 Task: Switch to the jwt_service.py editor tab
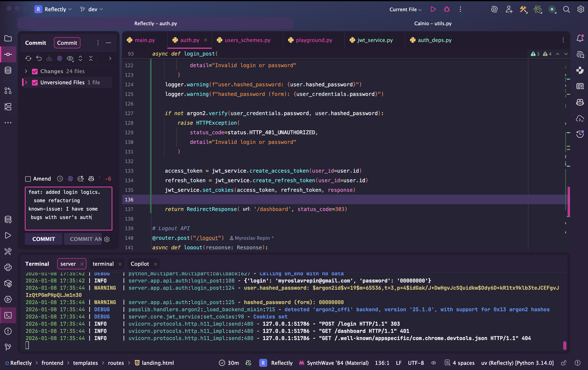coord(375,40)
